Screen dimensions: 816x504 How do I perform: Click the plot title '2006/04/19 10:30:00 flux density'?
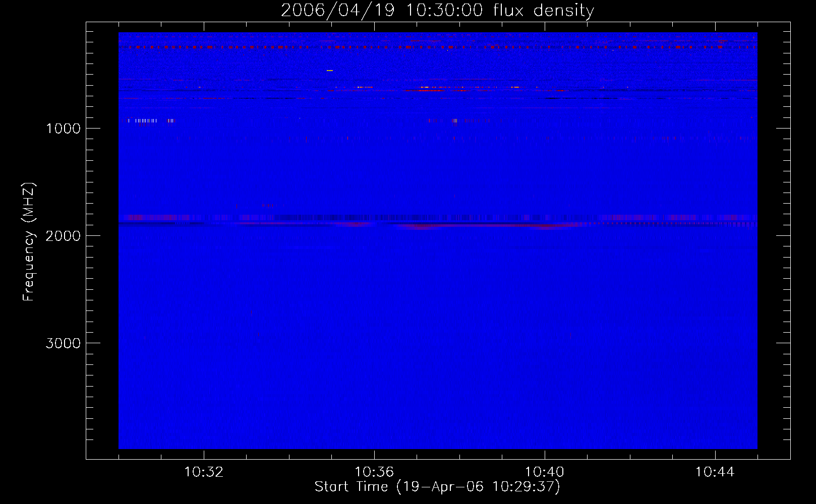(437, 10)
